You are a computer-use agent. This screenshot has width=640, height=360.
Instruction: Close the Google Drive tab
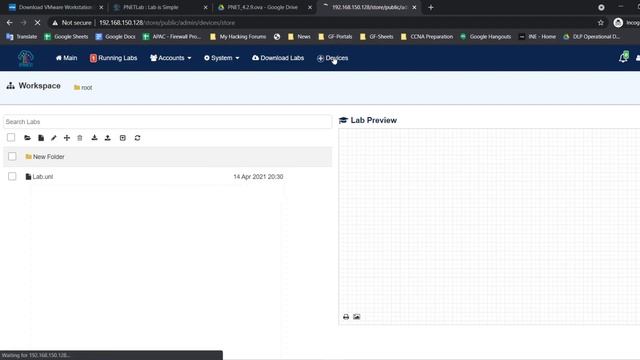pyautogui.click(x=310, y=7)
